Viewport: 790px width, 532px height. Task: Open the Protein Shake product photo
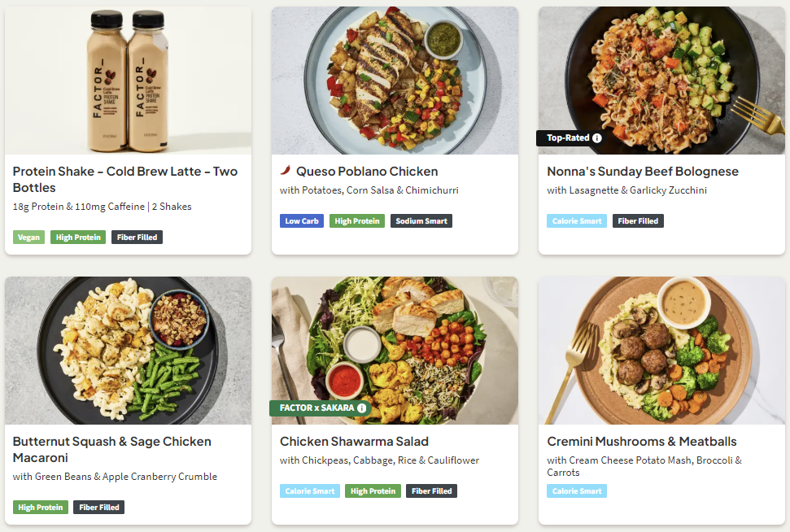point(128,80)
